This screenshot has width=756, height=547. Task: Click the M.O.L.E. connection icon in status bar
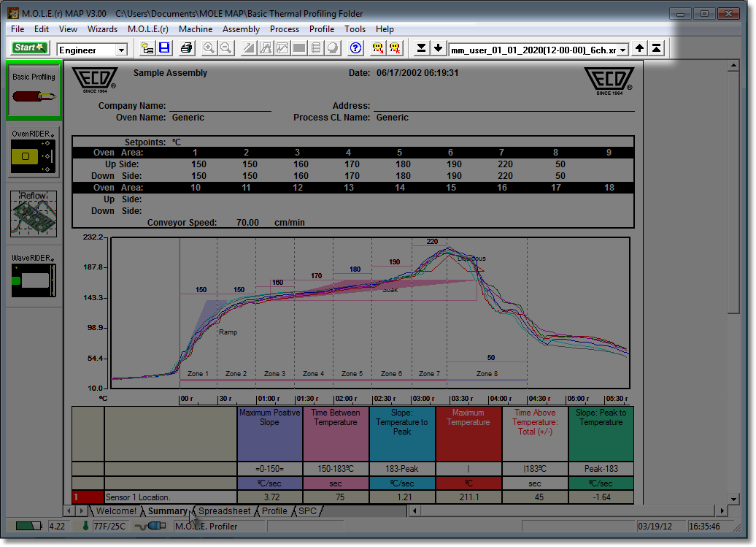tap(150, 526)
